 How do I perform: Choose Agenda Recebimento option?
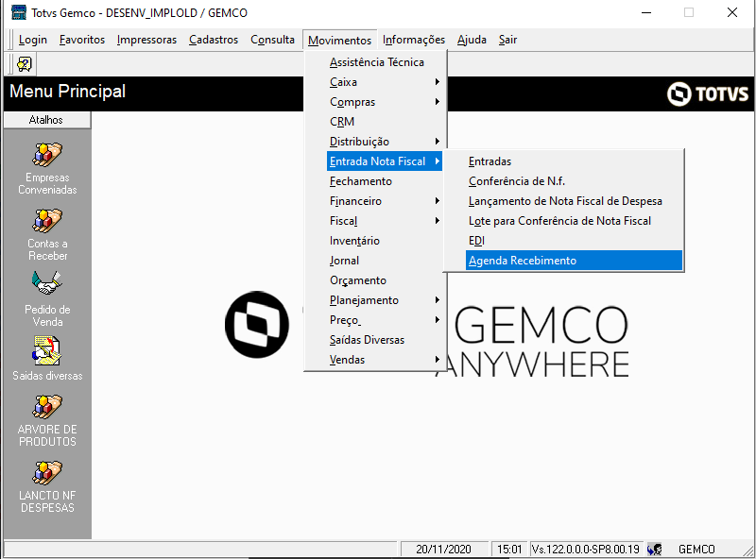tap(574, 261)
